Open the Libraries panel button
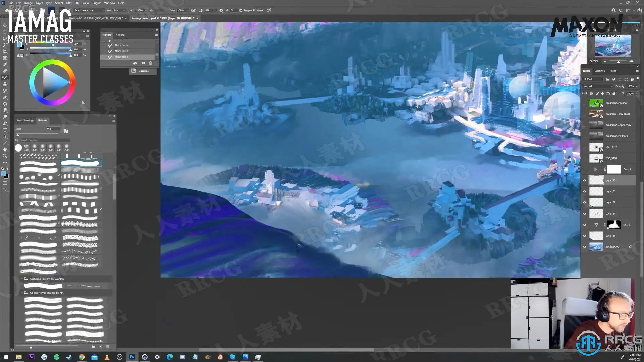The width and height of the screenshot is (644, 362). coord(143,71)
